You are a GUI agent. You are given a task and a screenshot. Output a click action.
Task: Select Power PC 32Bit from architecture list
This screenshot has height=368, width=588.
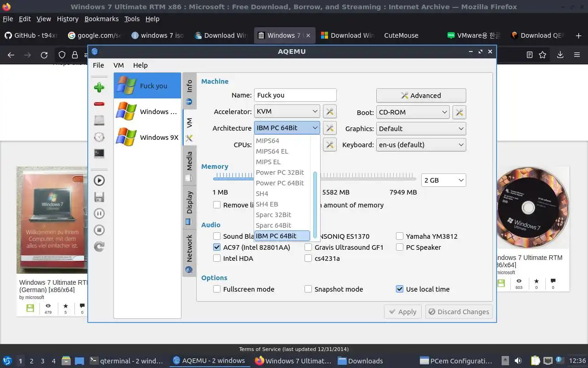pos(282,172)
